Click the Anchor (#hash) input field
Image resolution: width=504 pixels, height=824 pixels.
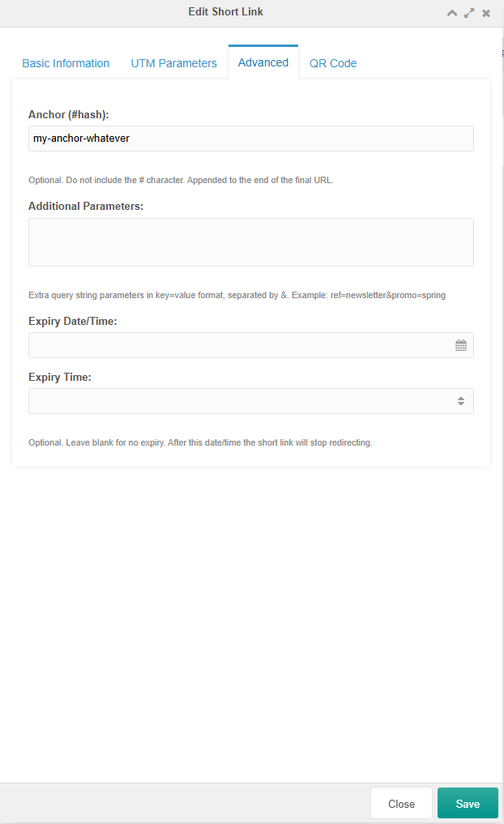[251, 138]
